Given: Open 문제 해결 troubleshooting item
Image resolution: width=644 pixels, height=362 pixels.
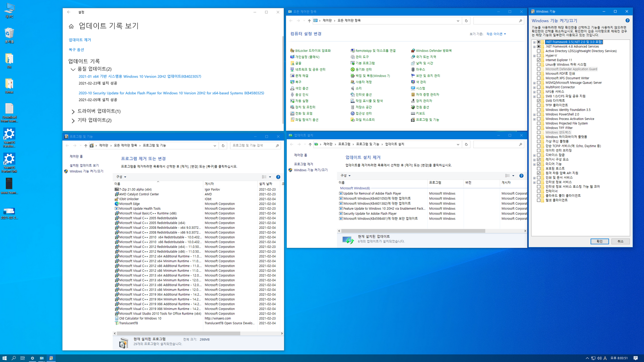Looking at the screenshot, I should point(299,76).
